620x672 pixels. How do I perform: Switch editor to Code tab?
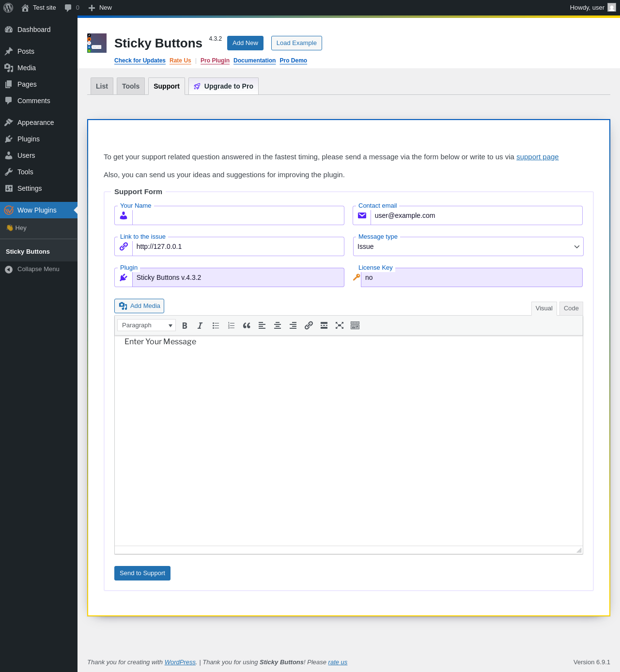pyautogui.click(x=571, y=308)
